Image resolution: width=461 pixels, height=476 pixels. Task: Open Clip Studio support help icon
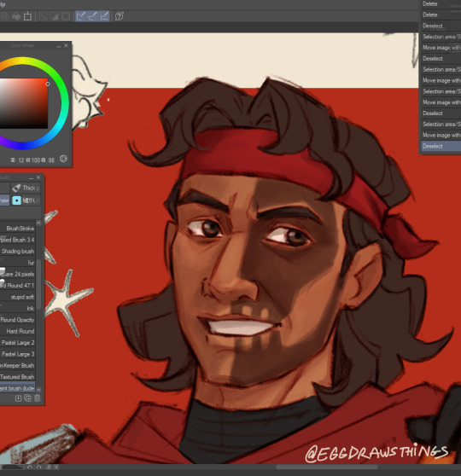click(120, 16)
